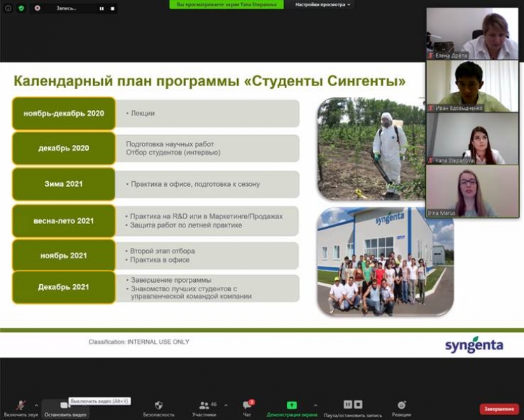The width and height of the screenshot is (524, 420).
Task: Stop recording in the top bar
Action: point(113,8)
